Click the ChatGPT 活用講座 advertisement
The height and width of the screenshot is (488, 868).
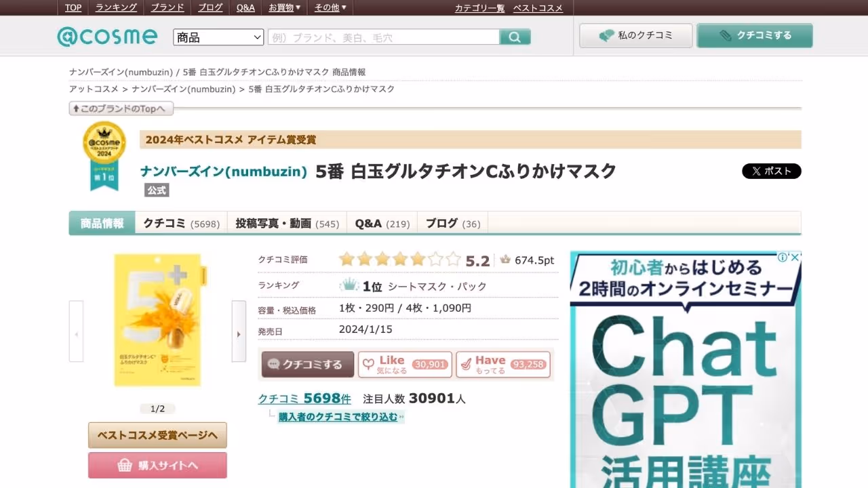coord(686,369)
